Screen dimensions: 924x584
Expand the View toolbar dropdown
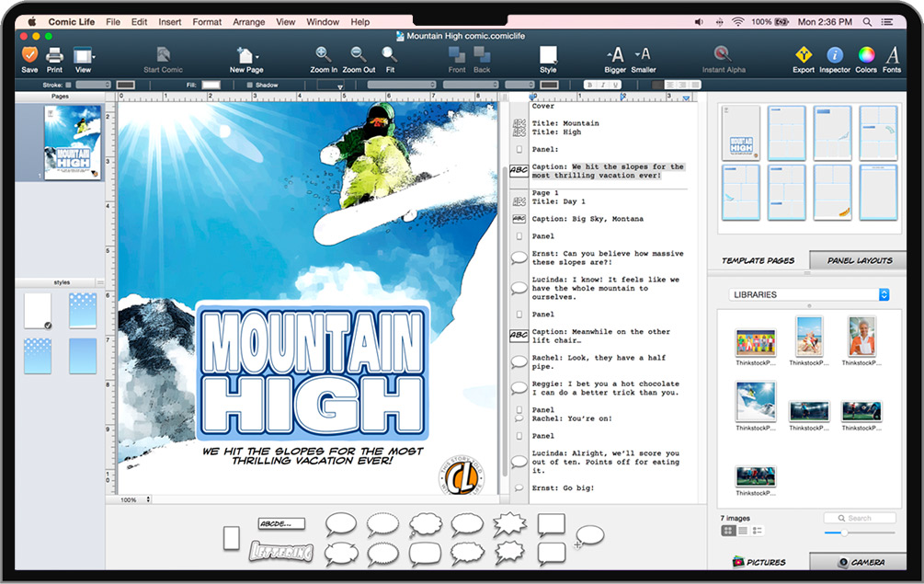click(x=84, y=55)
